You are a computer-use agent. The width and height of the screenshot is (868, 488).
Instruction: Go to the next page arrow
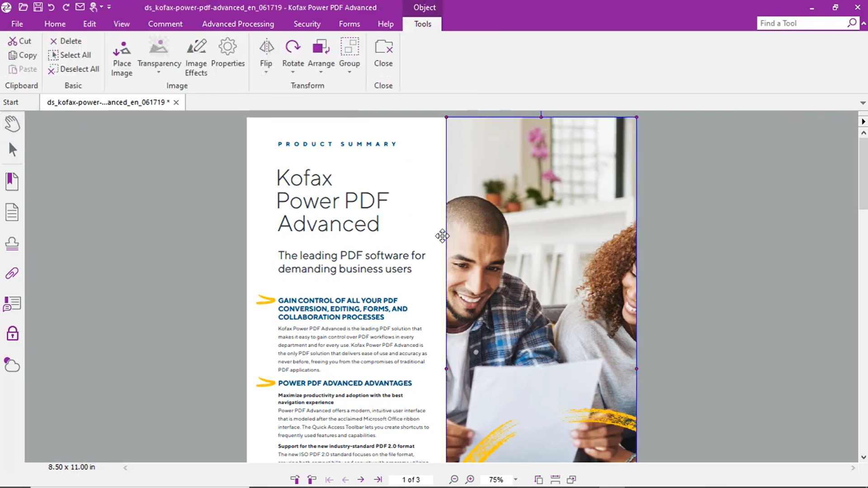tap(361, 480)
